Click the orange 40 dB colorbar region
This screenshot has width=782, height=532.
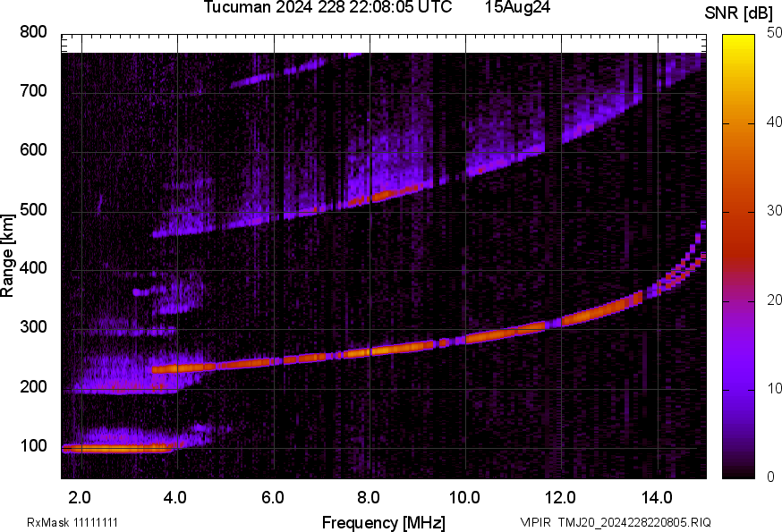(739, 122)
